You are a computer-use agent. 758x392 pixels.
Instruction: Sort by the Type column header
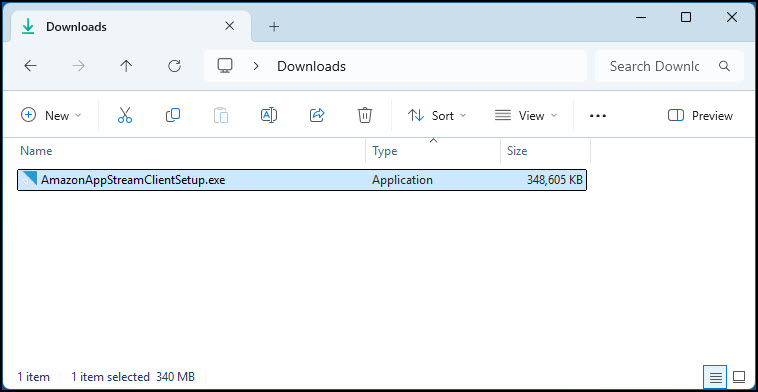(384, 151)
